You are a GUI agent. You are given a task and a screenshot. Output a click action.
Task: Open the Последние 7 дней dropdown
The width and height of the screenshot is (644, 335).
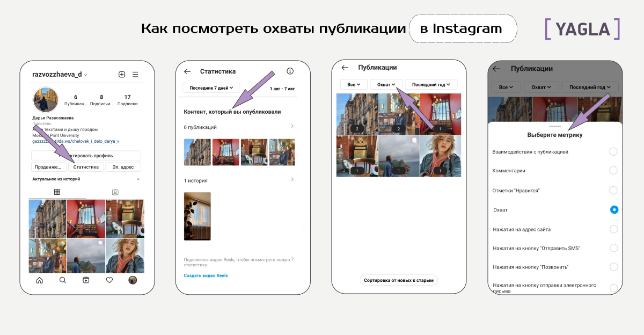coord(211,88)
